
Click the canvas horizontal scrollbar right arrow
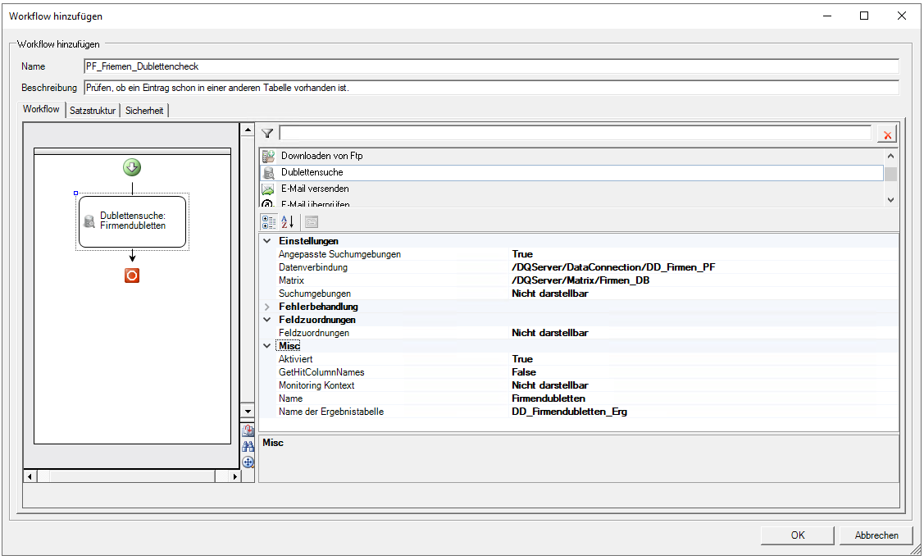click(x=234, y=476)
